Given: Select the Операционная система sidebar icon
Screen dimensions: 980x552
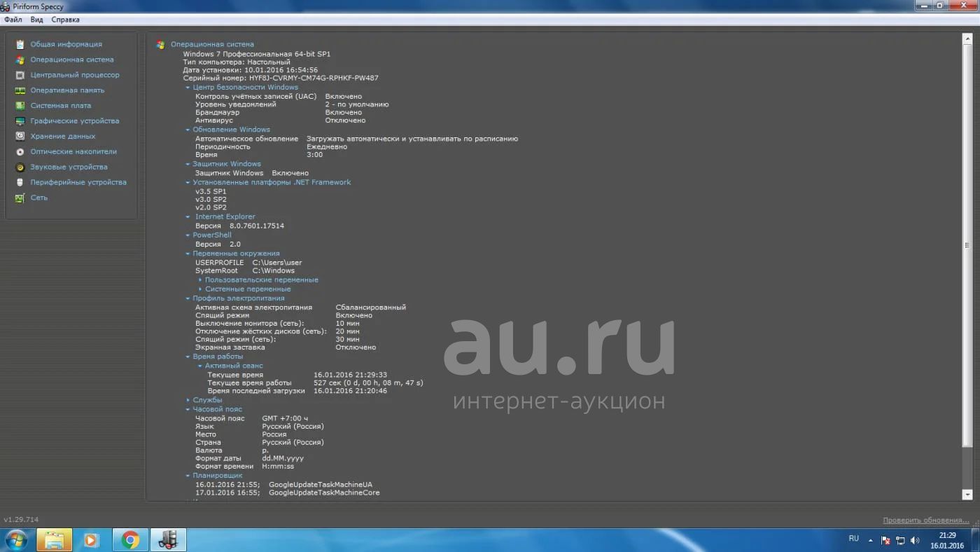Looking at the screenshot, I should point(20,60).
